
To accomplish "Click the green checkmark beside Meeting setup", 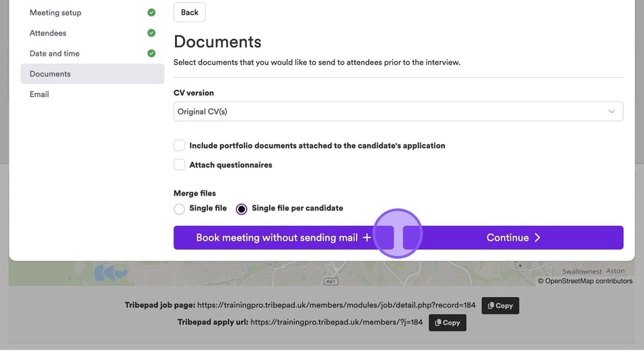I will 151,13.
